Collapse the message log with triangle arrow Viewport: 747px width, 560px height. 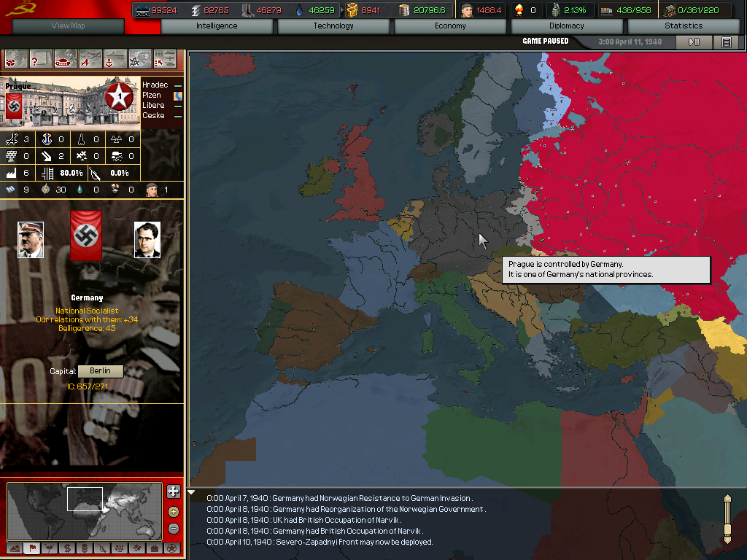tap(192, 492)
